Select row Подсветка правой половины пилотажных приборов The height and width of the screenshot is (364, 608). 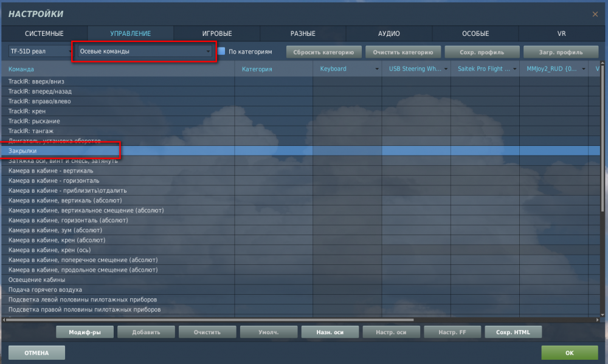pyautogui.click(x=301, y=309)
